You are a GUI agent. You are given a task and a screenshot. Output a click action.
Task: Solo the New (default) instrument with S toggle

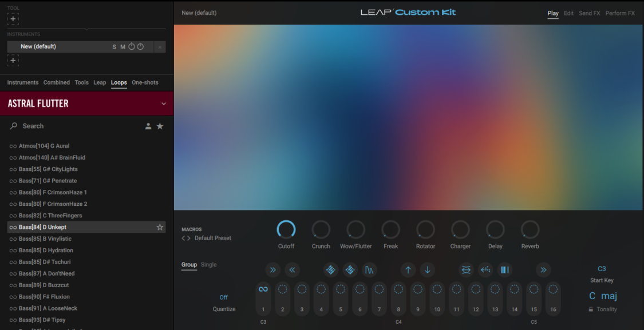pyautogui.click(x=114, y=46)
